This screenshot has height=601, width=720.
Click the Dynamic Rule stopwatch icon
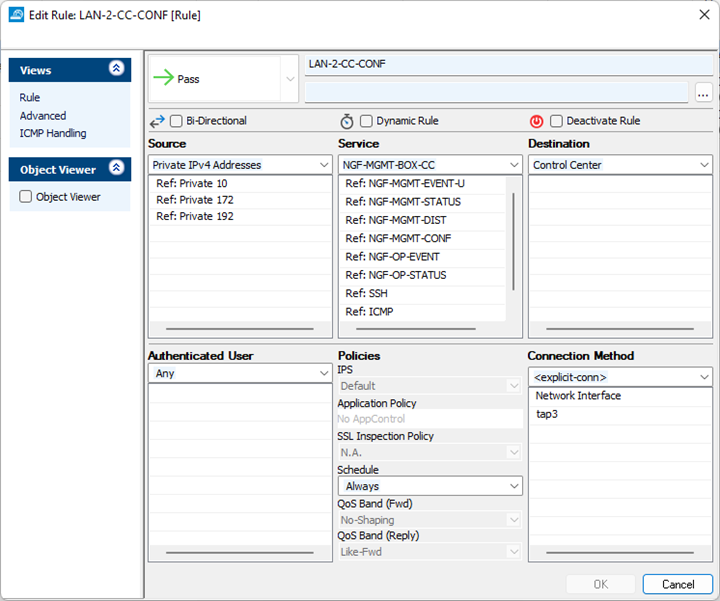[x=347, y=121]
